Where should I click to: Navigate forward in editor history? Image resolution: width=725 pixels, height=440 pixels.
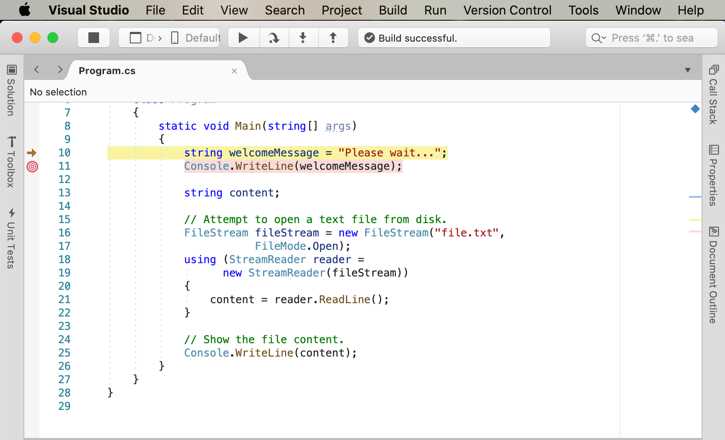pos(60,70)
